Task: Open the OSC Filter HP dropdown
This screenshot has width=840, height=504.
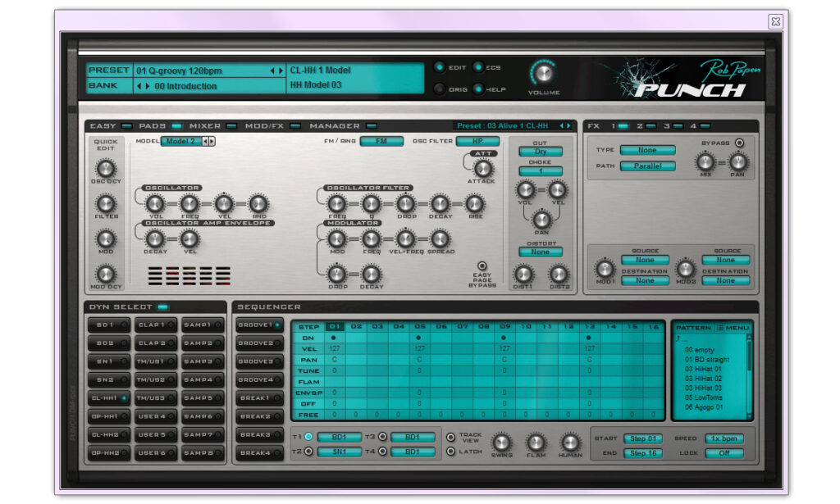Action: click(x=477, y=141)
